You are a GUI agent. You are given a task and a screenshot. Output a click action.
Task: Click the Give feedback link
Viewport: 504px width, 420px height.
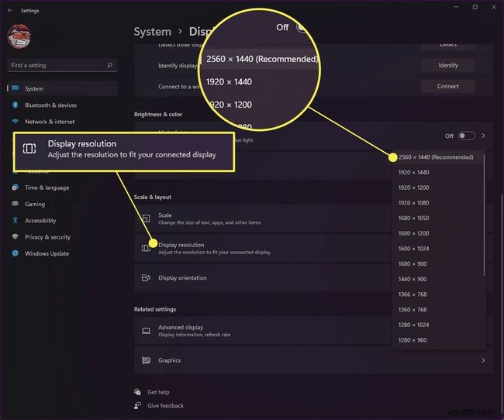coord(165,405)
